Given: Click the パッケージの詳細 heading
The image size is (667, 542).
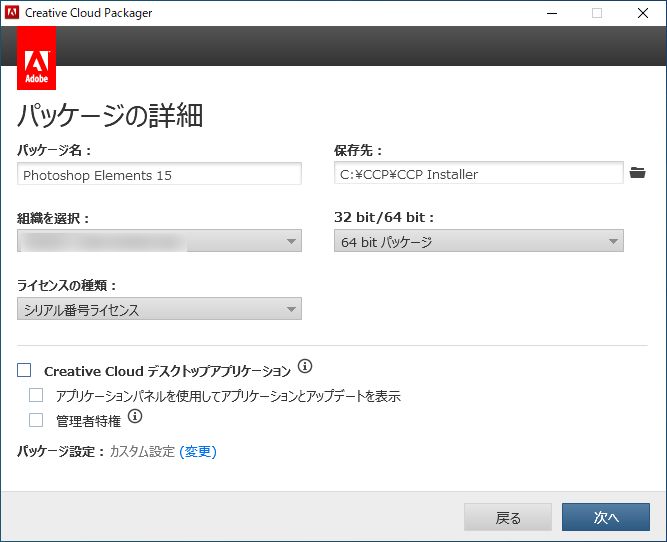Looking at the screenshot, I should pos(110,115).
